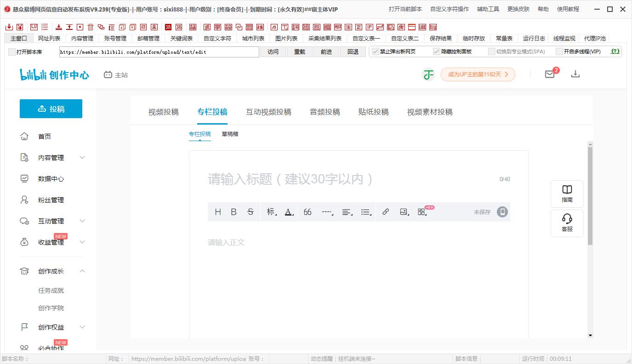
Task: Switch to 互动视频投稿 tab
Action: pos(268,112)
